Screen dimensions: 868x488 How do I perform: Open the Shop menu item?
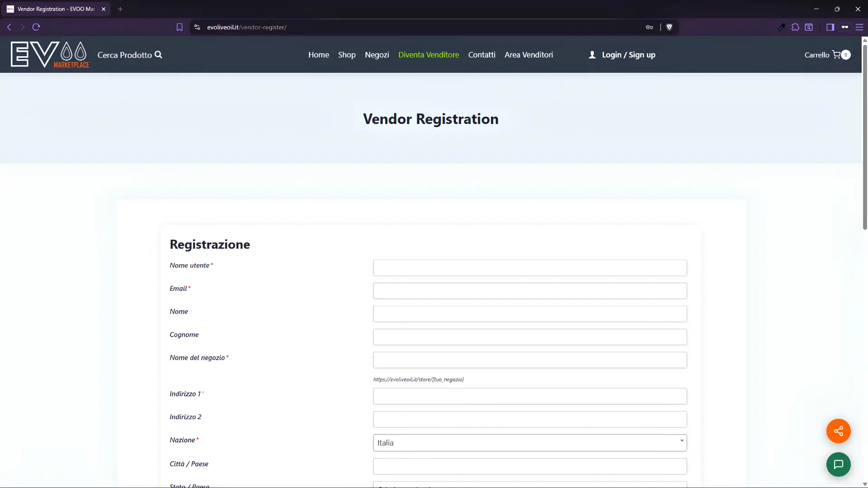pyautogui.click(x=347, y=55)
